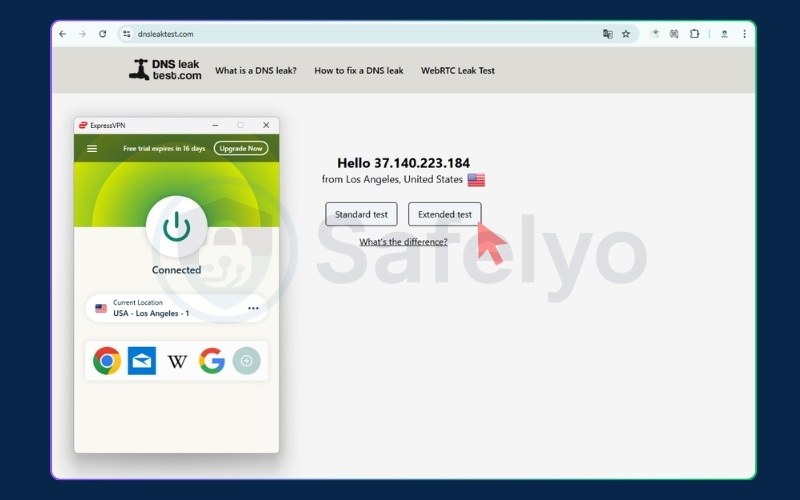
Task: Click the IP address 37.140.223.184 heading
Action: point(403,163)
